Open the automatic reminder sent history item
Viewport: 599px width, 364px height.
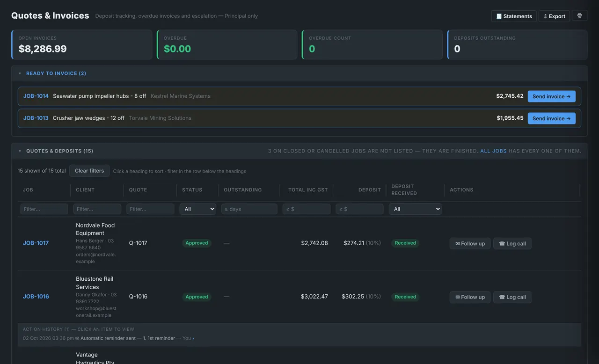[109, 338]
